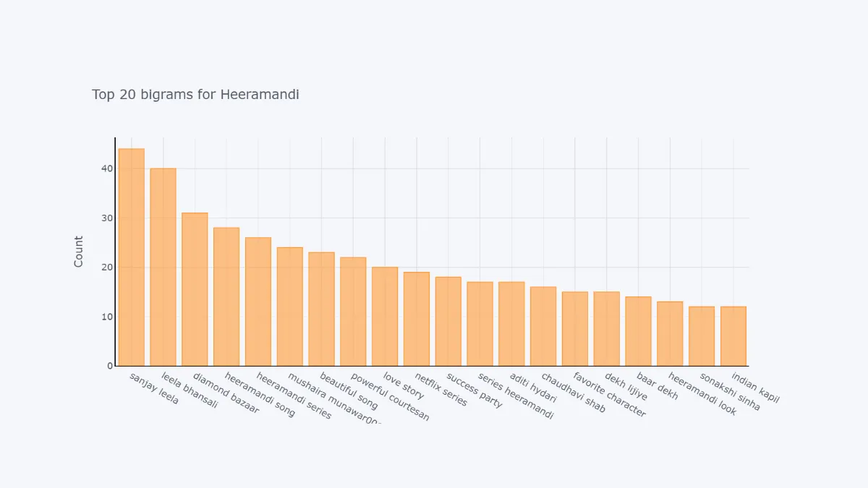Click the 'sanjay leela' bar
868x488 pixels.
click(131, 257)
